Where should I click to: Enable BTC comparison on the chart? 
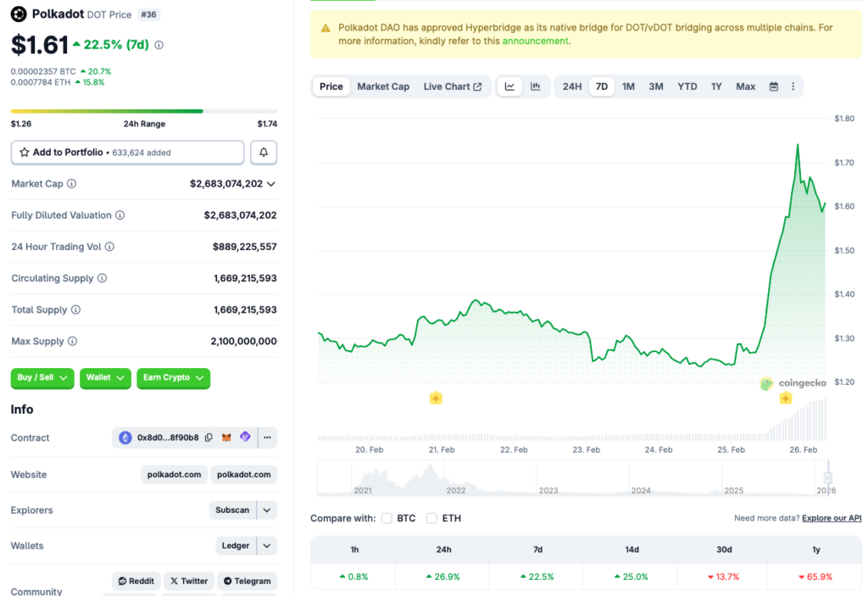(387, 518)
